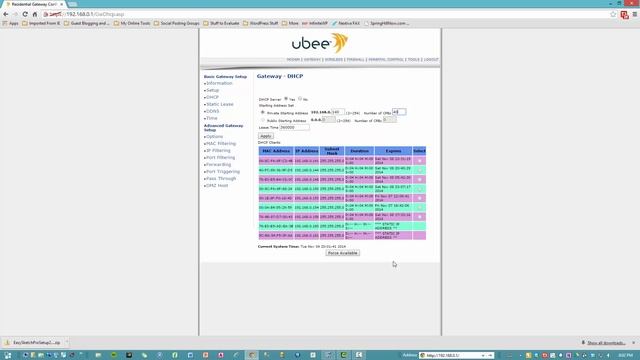Set DHCP Server to Yes
This screenshot has height=360, width=640.
pyautogui.click(x=286, y=99)
